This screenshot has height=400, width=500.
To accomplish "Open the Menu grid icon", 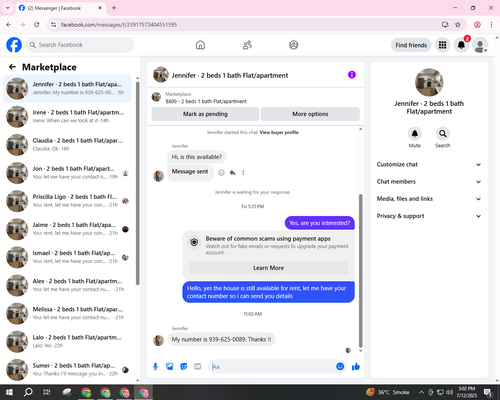I will 442,45.
